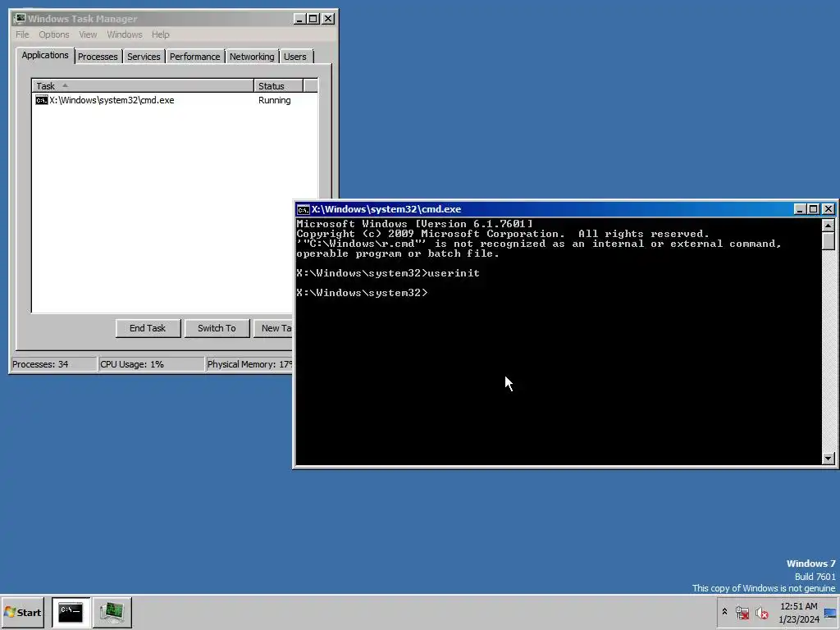Close the cmd.exe window
840x630 pixels.
829,209
